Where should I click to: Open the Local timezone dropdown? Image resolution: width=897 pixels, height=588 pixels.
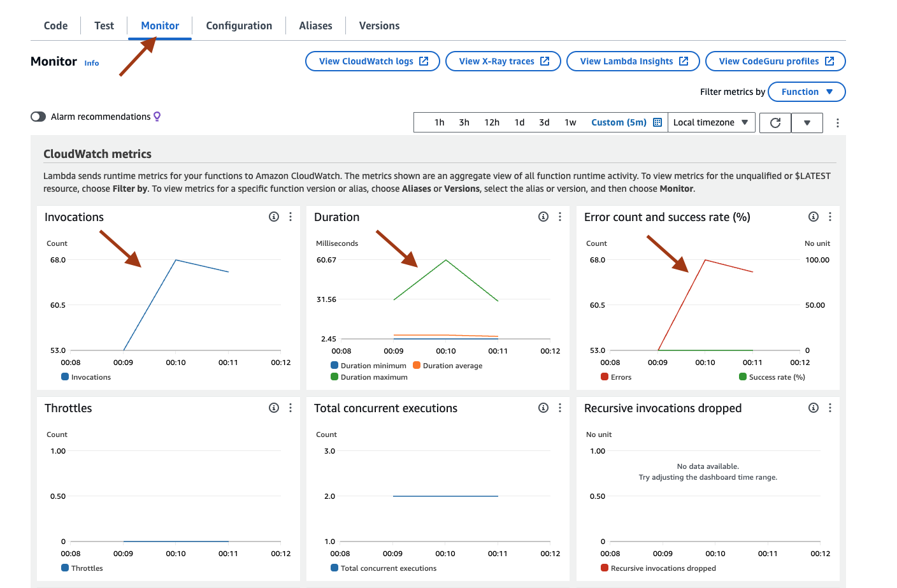click(711, 122)
